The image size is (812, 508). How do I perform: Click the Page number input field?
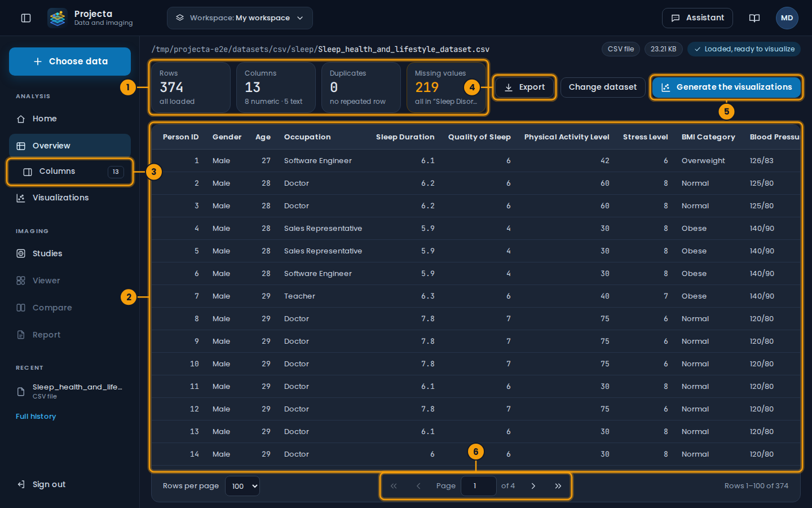point(479,486)
